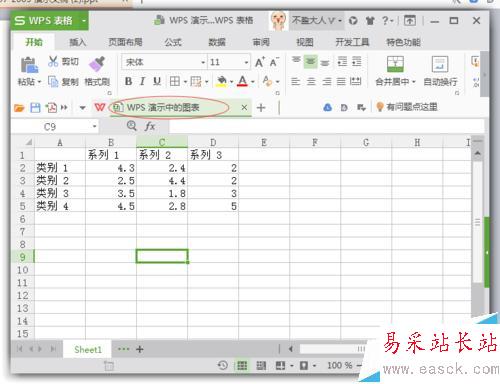Increase font size with larger A icon

(260, 62)
